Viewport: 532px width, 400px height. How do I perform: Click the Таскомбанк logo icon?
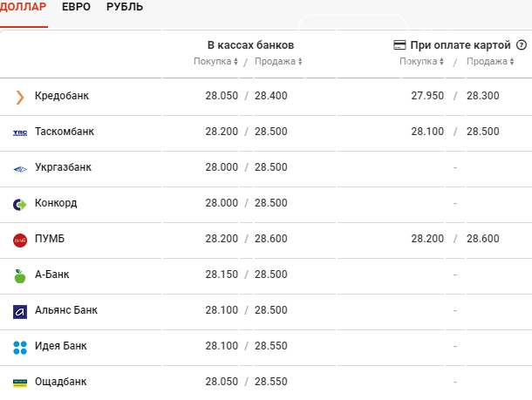tap(20, 132)
